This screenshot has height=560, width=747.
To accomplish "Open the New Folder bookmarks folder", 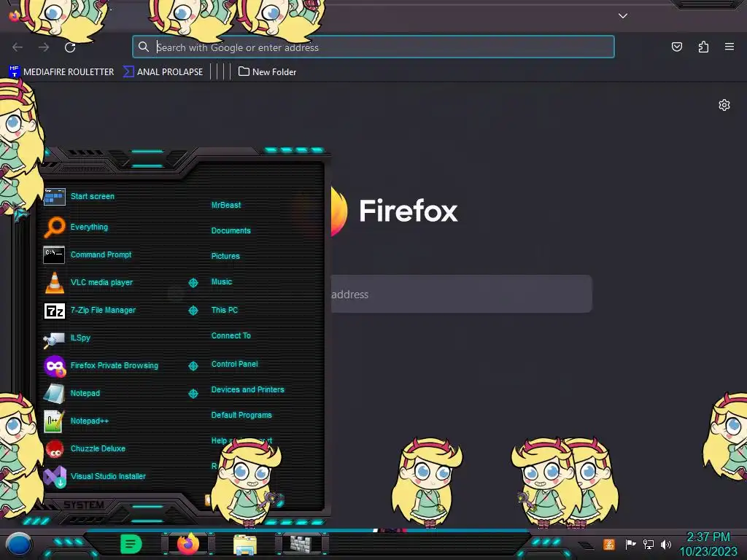I will pos(267,72).
